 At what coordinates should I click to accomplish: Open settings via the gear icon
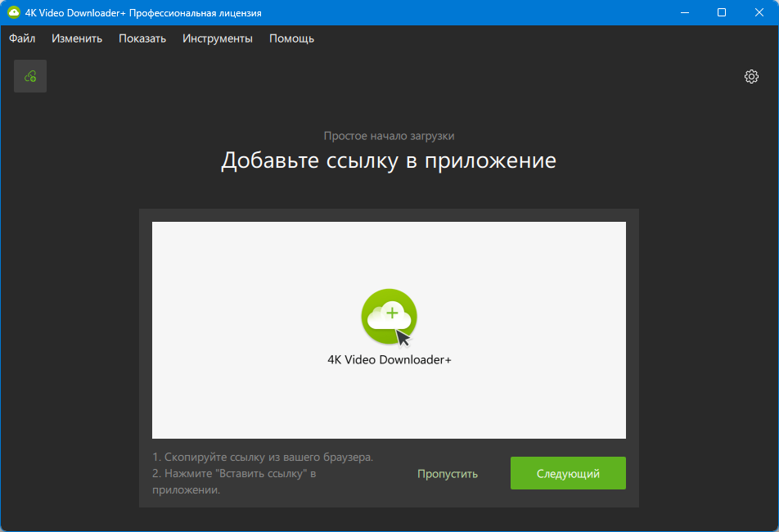pyautogui.click(x=751, y=76)
